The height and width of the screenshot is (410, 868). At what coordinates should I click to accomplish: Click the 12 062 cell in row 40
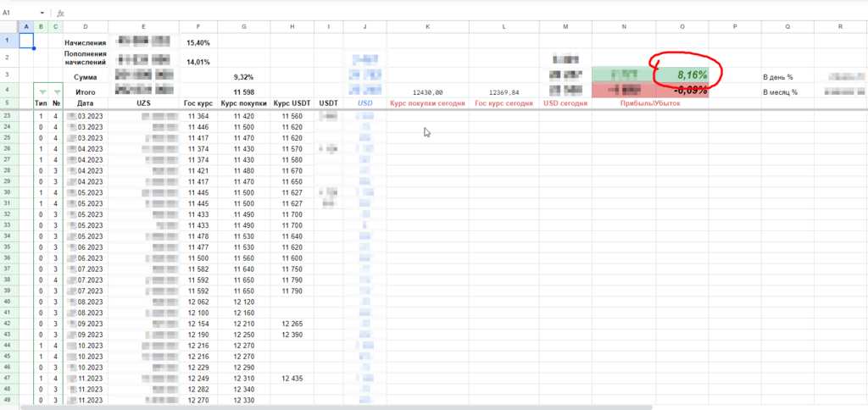[x=198, y=302]
